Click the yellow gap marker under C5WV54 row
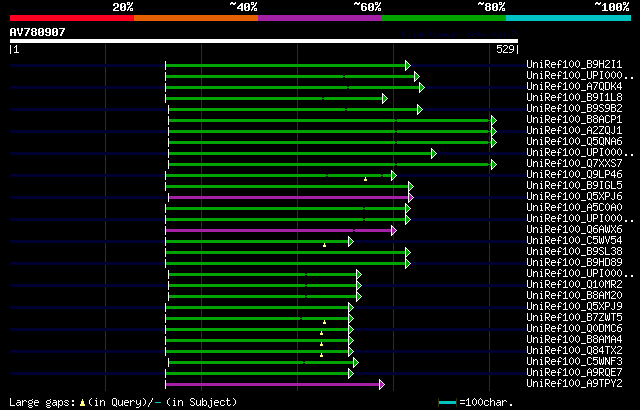The image size is (640, 410). (324, 245)
